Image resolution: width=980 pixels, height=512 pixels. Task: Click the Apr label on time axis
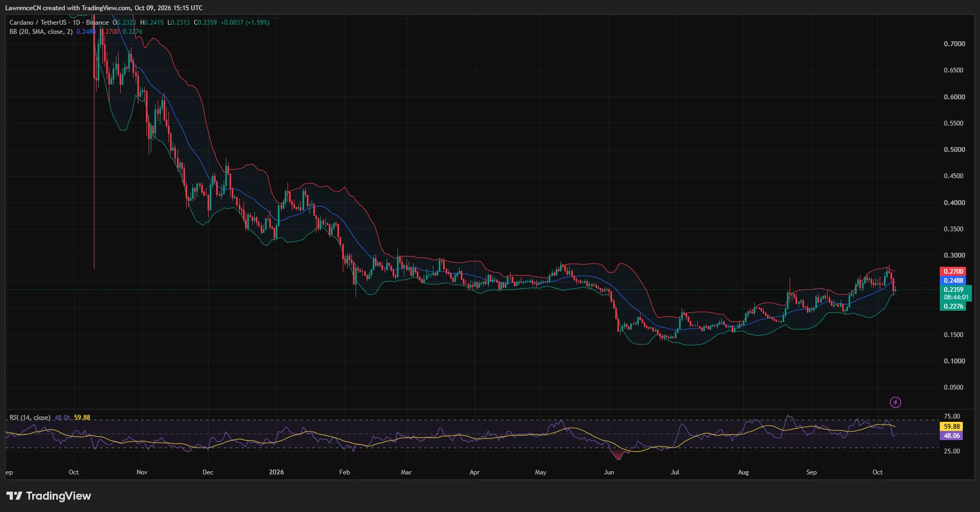point(474,472)
